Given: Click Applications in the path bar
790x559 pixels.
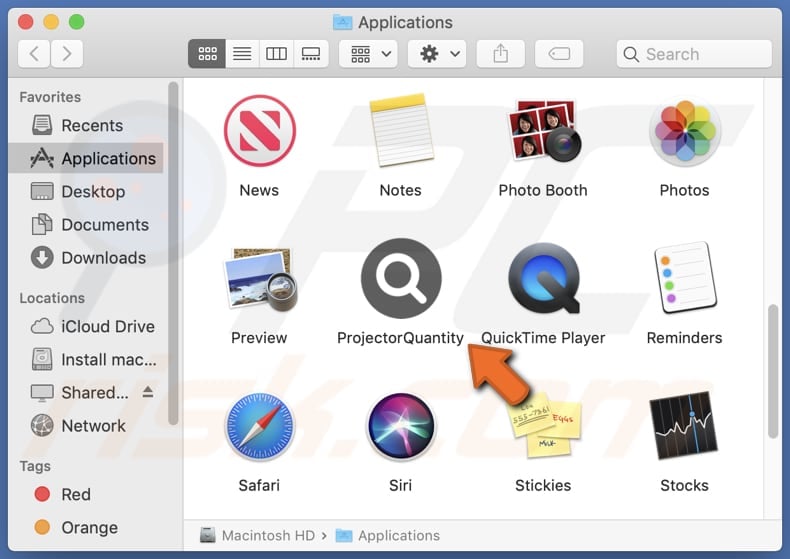Looking at the screenshot, I should (x=387, y=535).
